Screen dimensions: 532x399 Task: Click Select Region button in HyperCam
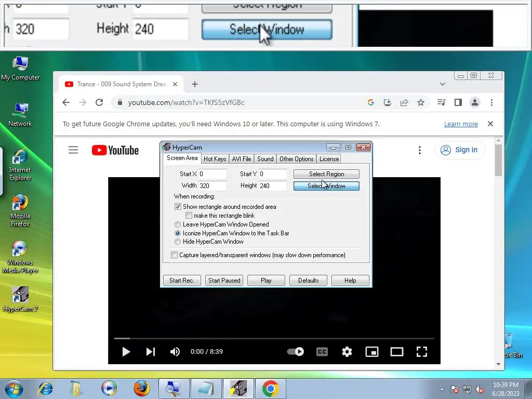[x=326, y=174]
